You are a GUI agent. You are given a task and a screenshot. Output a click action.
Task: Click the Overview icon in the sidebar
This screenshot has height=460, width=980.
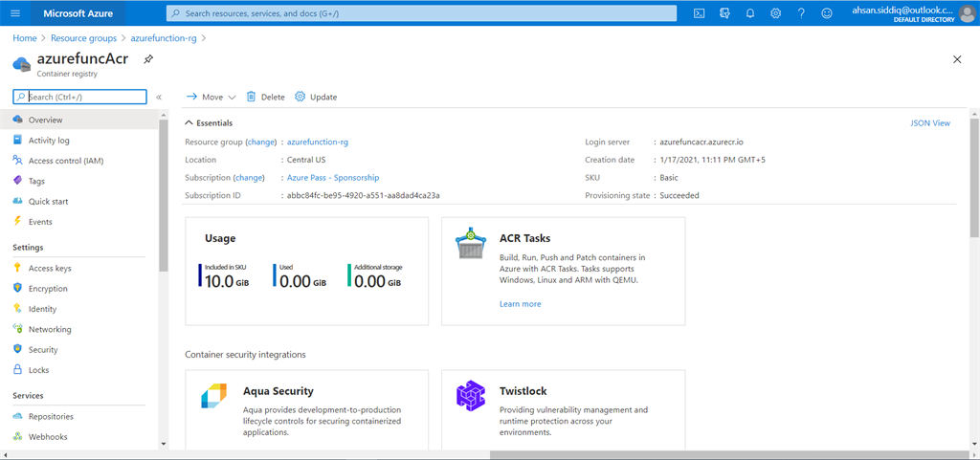17,120
